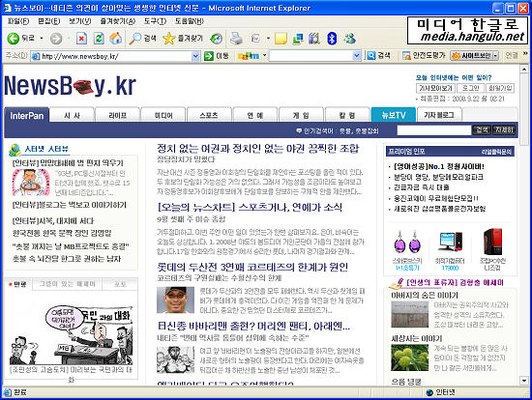Switch to the 기자블로그 tab

439,115
